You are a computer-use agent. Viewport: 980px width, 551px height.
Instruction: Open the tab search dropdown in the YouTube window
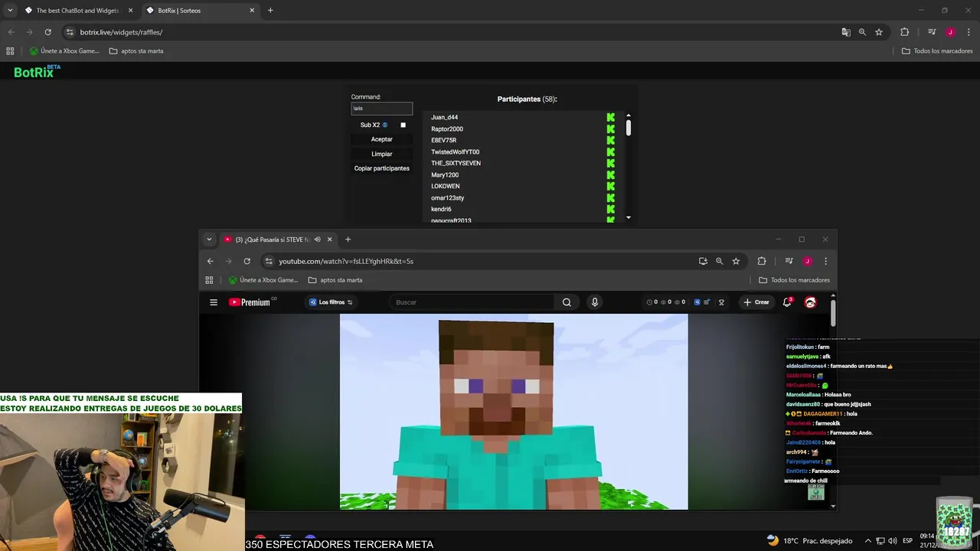tap(209, 240)
